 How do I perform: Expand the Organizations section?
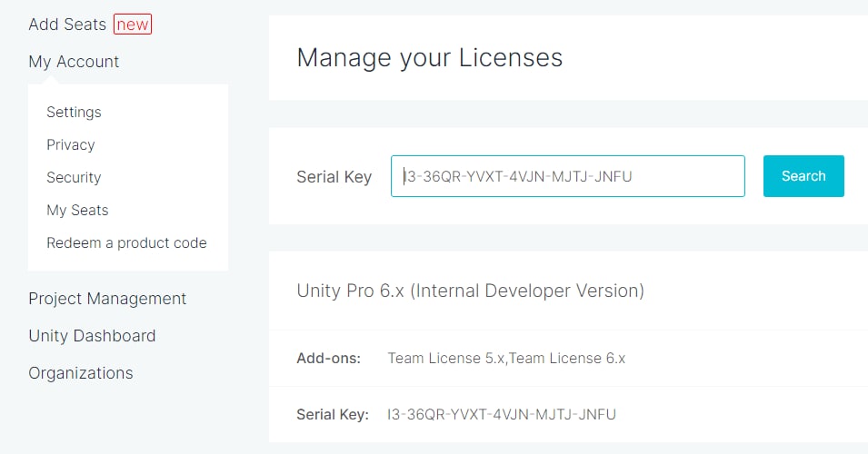[x=81, y=373]
